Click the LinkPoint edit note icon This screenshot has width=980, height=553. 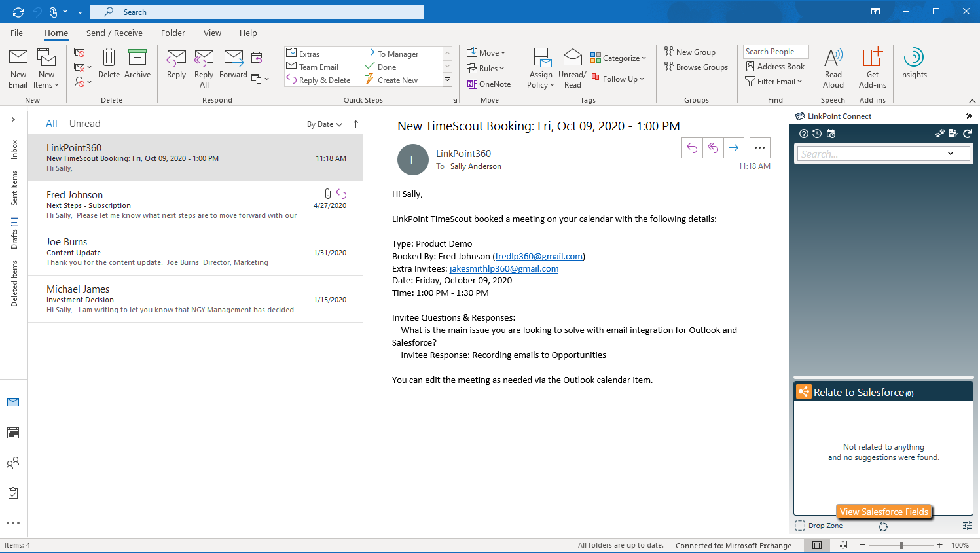coord(953,134)
